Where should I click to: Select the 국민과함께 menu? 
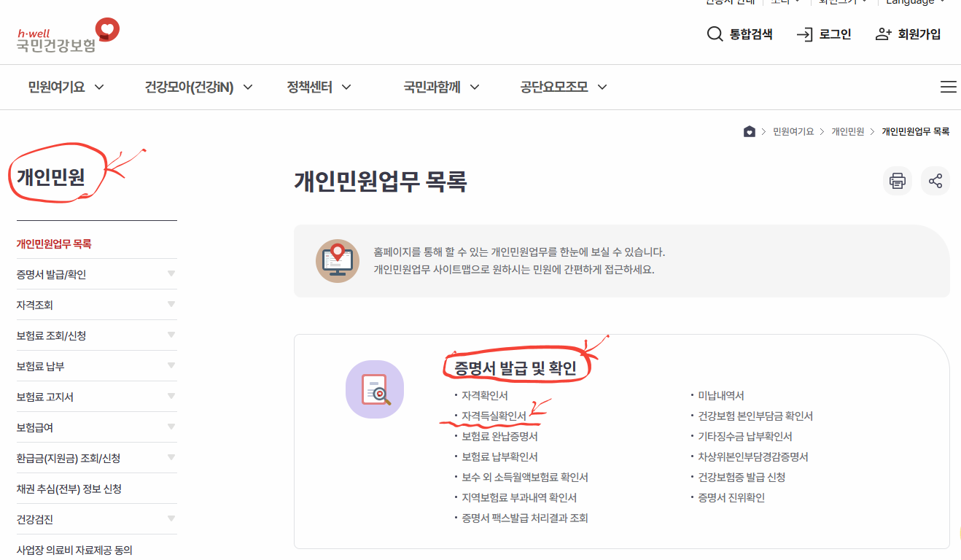click(x=432, y=87)
